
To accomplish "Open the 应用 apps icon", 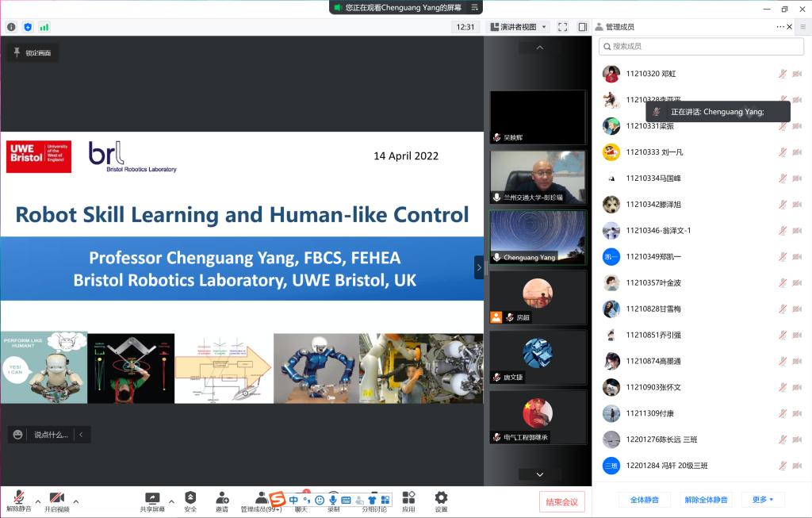I will [x=408, y=500].
